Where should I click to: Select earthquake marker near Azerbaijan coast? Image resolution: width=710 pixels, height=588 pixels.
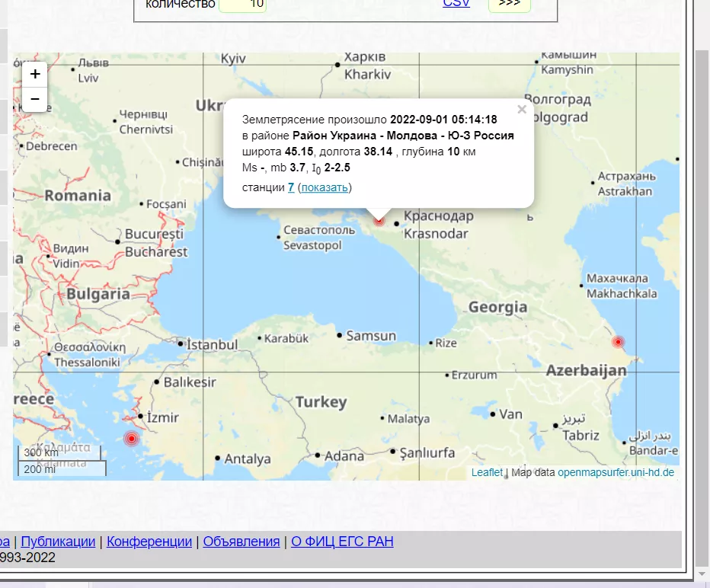[618, 342]
